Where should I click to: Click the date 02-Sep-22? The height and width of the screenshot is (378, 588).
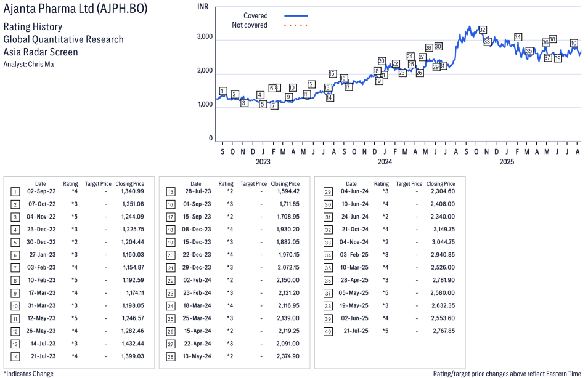[x=41, y=191]
